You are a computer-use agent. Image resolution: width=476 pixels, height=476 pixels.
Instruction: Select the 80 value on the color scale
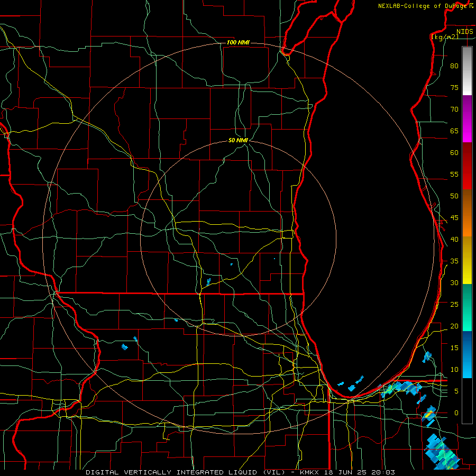(x=454, y=66)
